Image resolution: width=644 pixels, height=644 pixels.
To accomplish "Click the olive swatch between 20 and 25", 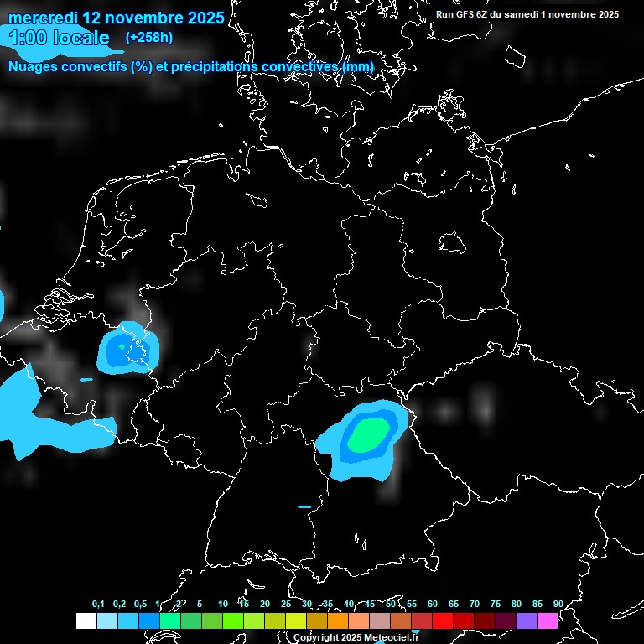I will coord(275,621).
